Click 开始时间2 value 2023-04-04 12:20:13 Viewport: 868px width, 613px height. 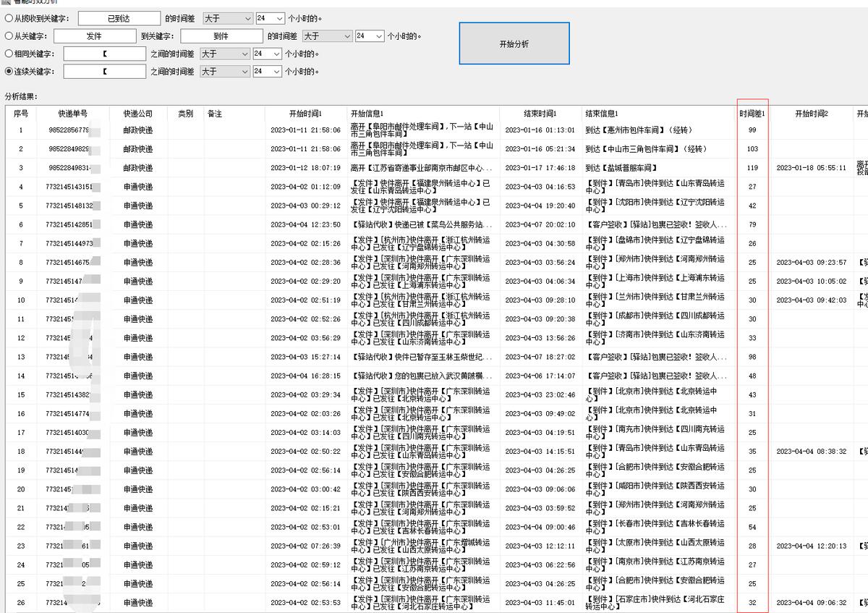pos(812,546)
